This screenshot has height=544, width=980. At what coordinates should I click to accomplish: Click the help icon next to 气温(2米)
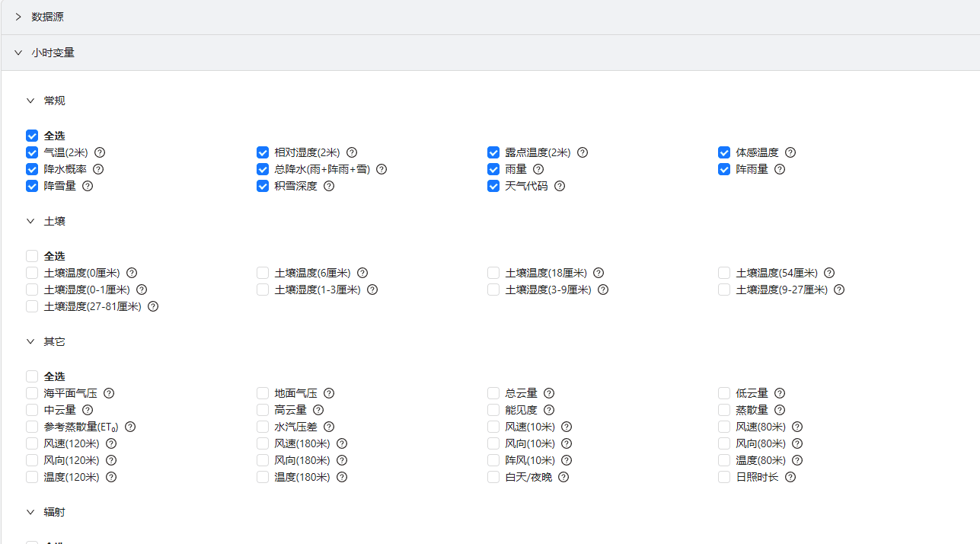[x=100, y=152]
